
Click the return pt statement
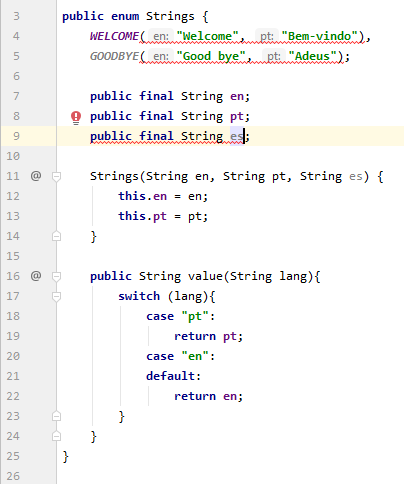pyautogui.click(x=208, y=336)
